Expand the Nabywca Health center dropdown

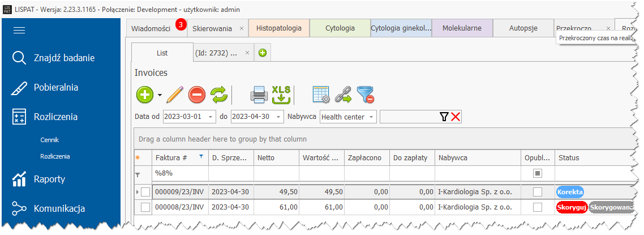tap(371, 117)
